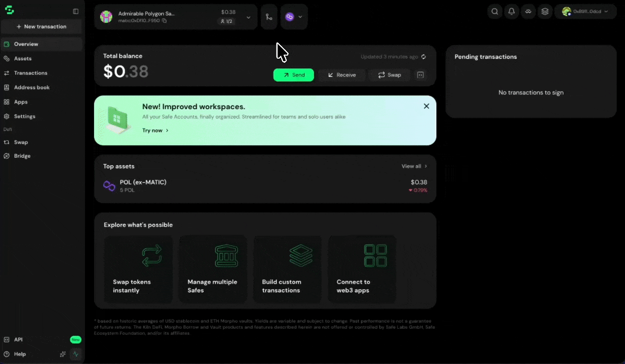Open the Polygon network selector dropdown
Viewport: 625px width, 364px height.
pos(294,17)
